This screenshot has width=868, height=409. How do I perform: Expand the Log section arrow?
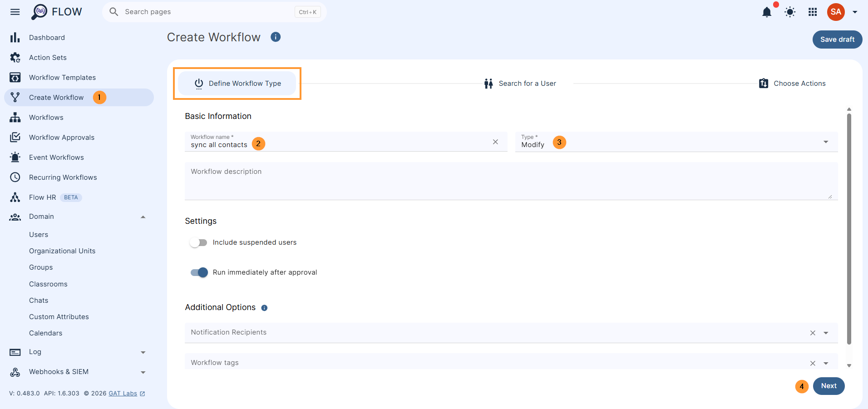coord(143,353)
